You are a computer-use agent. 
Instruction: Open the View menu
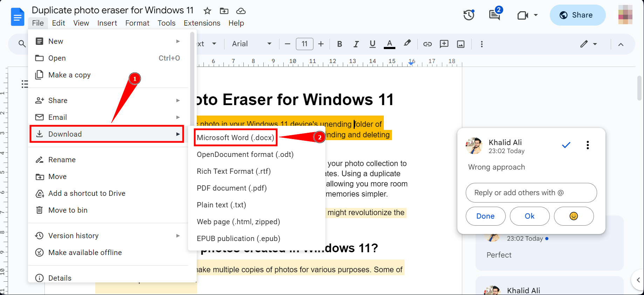point(81,23)
